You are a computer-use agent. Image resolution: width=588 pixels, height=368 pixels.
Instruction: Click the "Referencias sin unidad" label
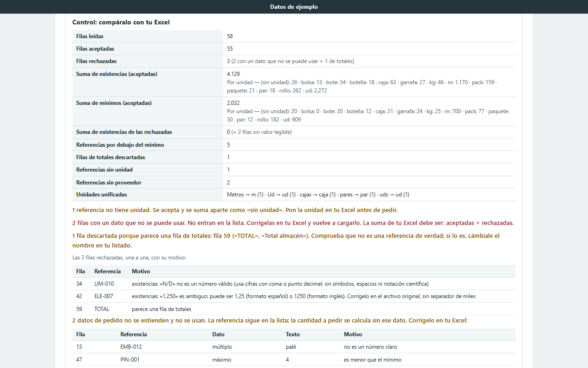point(104,170)
